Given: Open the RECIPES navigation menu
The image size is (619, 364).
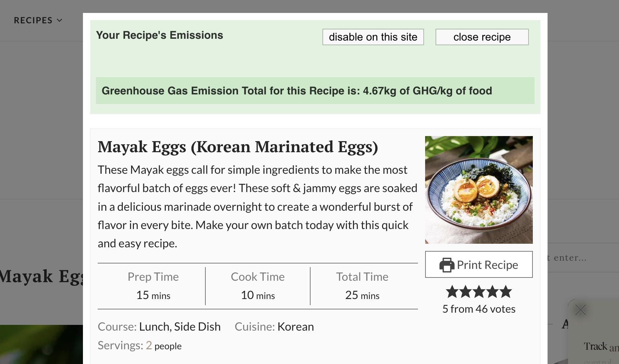Looking at the screenshot, I should (x=33, y=20).
